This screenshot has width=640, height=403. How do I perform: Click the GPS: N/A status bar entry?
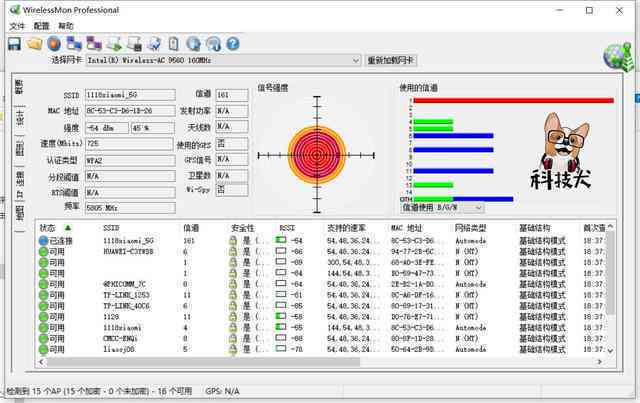(222, 391)
